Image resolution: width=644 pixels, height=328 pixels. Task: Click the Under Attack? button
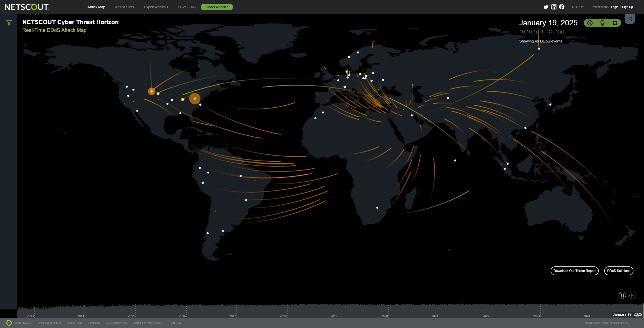pyautogui.click(x=217, y=7)
